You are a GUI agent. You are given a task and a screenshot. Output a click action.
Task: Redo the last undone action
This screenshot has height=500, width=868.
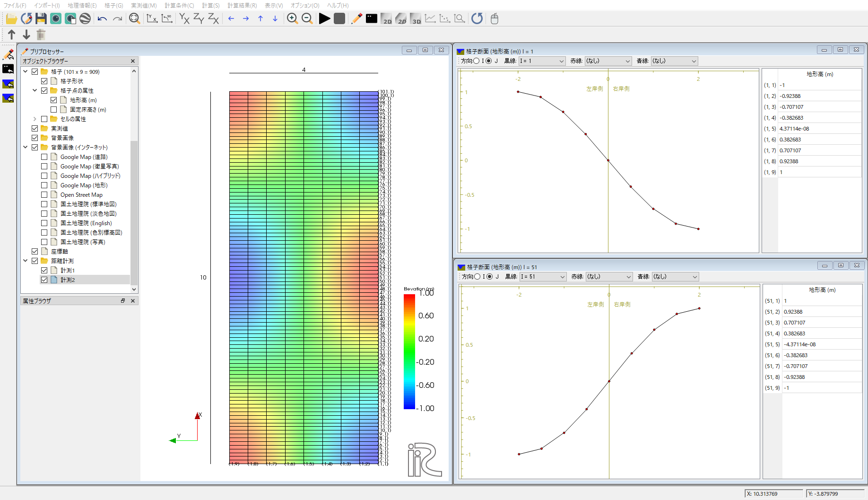coord(117,18)
